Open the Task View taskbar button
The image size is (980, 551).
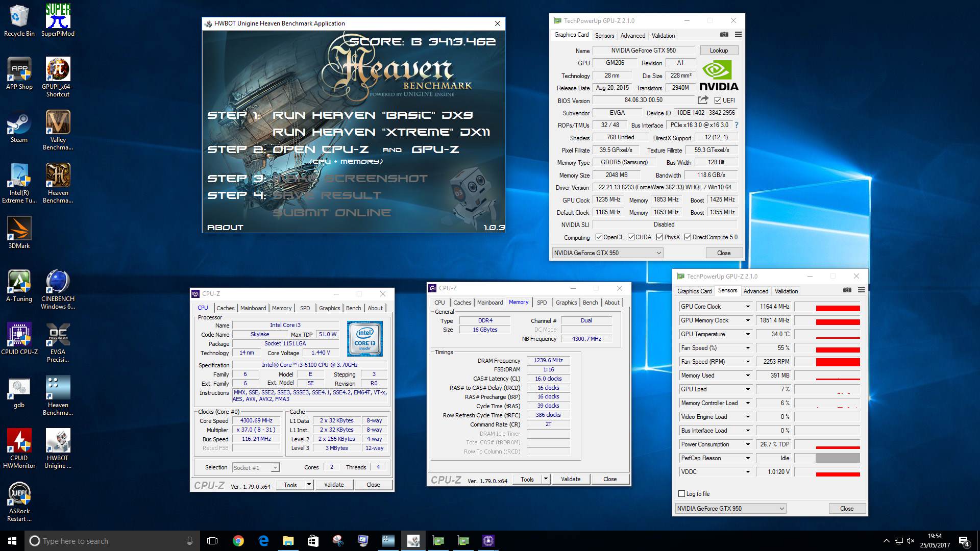212,541
